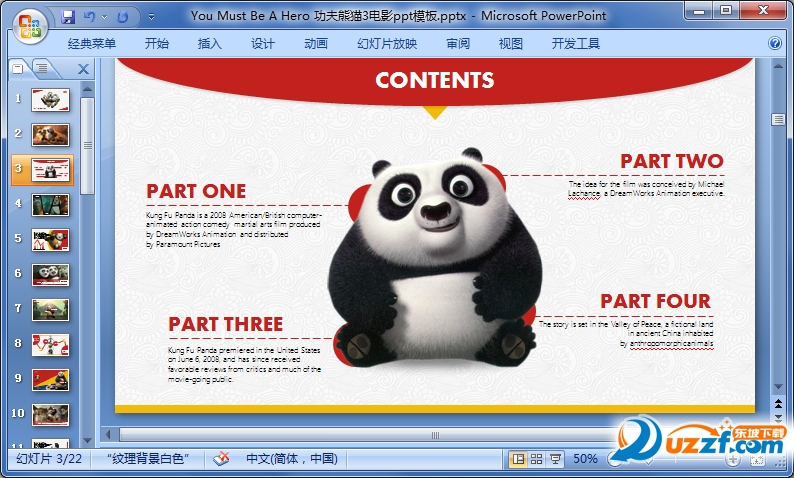The image size is (794, 478).
Task: Click PART FOUR text about Valley of Peace
Action: tap(626, 334)
